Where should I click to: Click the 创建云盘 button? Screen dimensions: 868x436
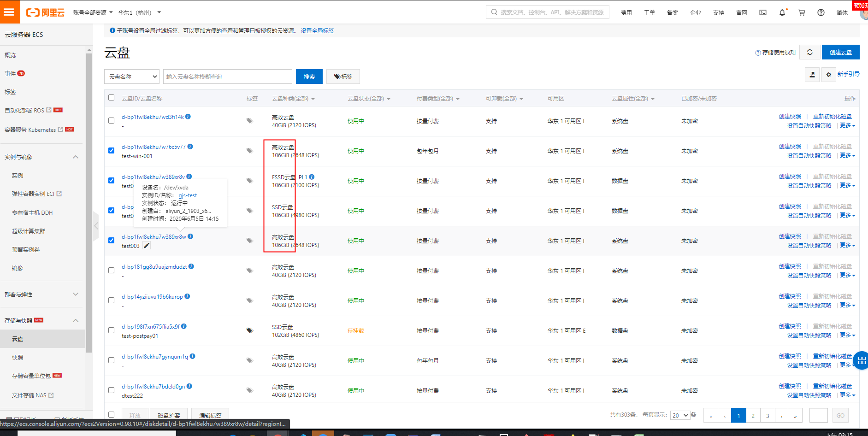841,52
